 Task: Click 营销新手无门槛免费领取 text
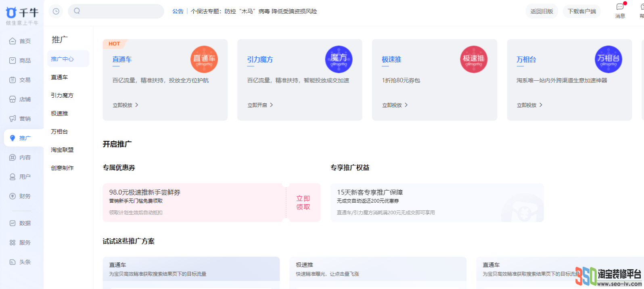pos(136,201)
